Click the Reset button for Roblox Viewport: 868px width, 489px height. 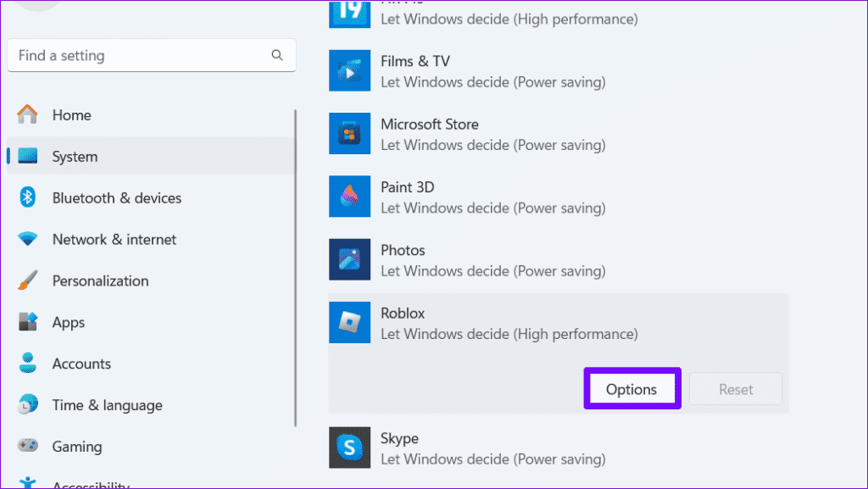(x=735, y=389)
